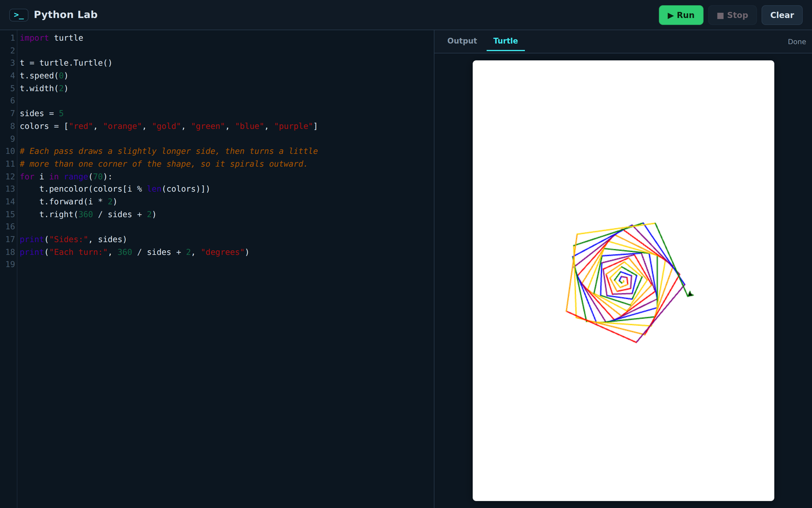
Task: Click the line 't = turtle.Turtle()'
Action: pyautogui.click(x=66, y=63)
